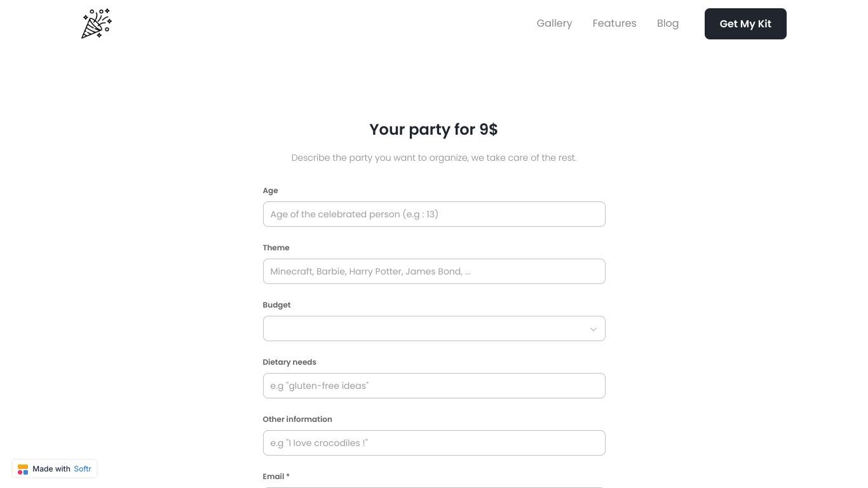868x488 pixels.
Task: Go to the Features page
Action: [x=614, y=24]
